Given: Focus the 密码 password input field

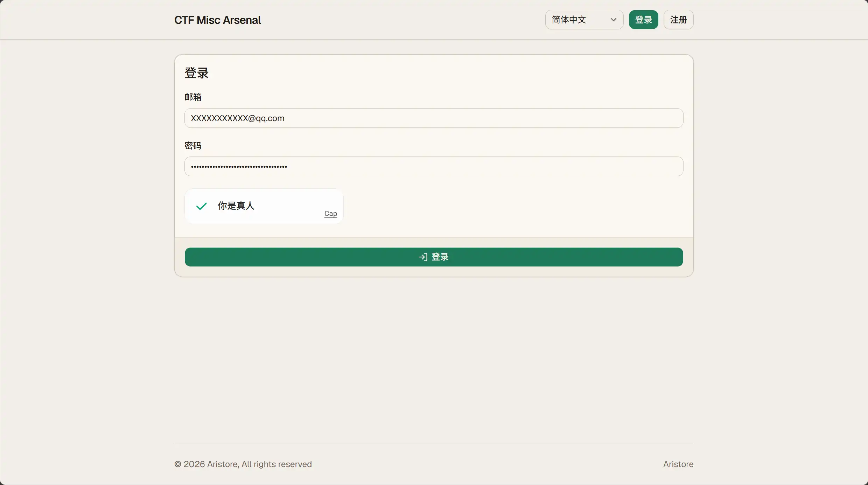Looking at the screenshot, I should [x=434, y=166].
